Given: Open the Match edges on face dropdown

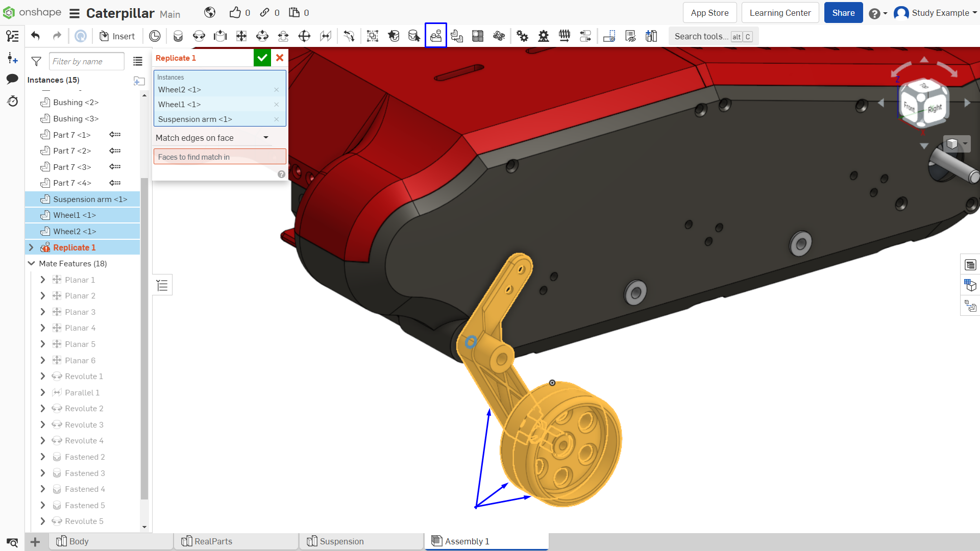Looking at the screenshot, I should point(212,138).
